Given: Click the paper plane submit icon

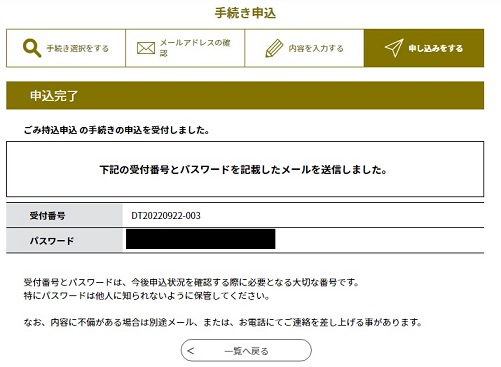Looking at the screenshot, I should coord(394,48).
